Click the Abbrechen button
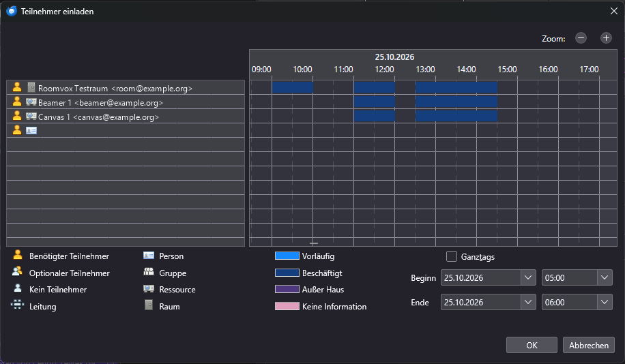Viewport: 625px width, 364px height. tap(589, 346)
